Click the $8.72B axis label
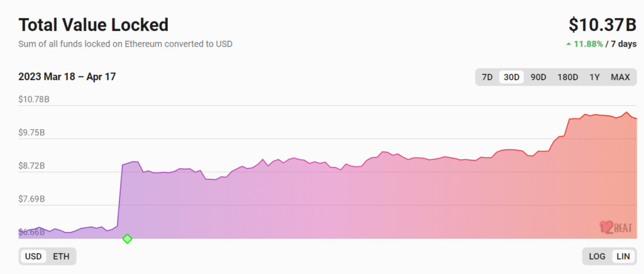The width and height of the screenshot is (644, 274). point(31,166)
